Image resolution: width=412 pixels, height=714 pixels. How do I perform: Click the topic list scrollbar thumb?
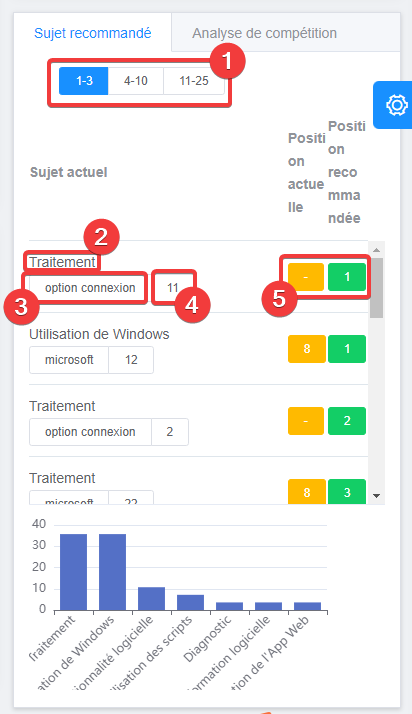pyautogui.click(x=376, y=288)
